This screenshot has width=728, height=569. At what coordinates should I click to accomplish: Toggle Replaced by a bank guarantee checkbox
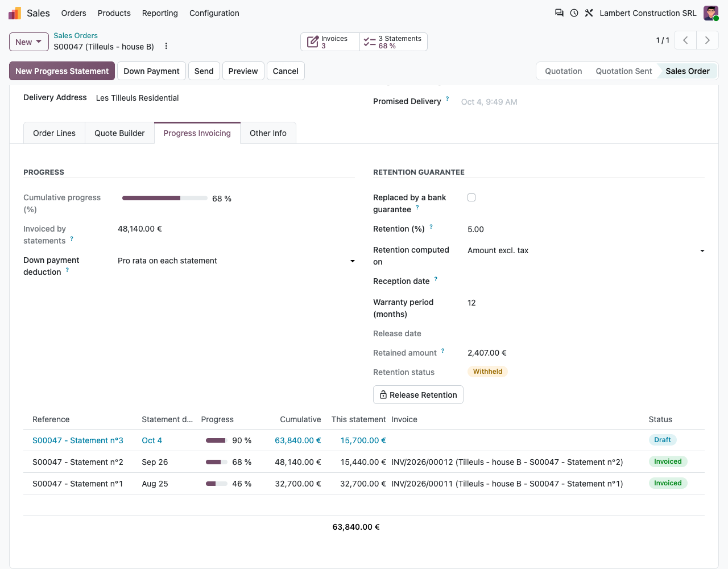point(471,197)
